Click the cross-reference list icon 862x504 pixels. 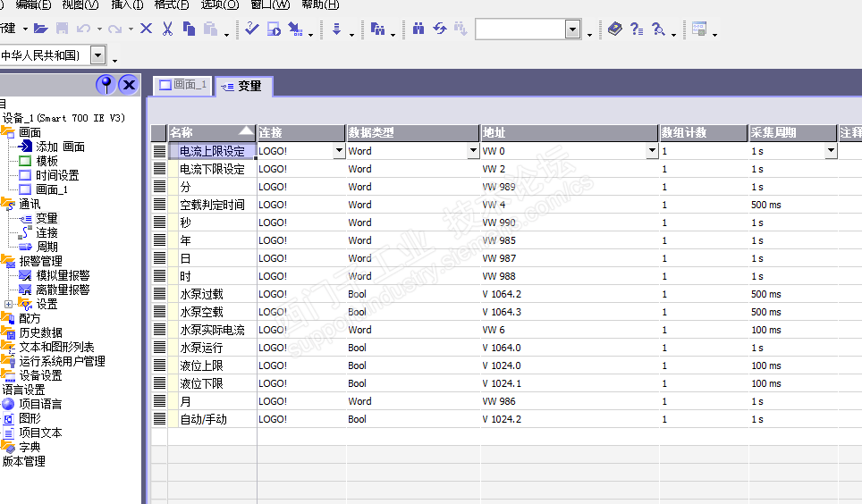point(377,29)
